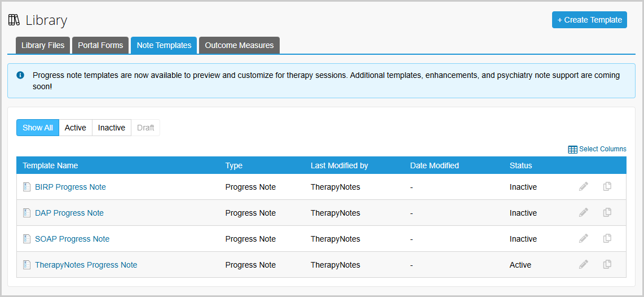Duplicate the DAP Progress Note template
Image resolution: width=644 pixels, height=297 pixels.
pos(607,212)
